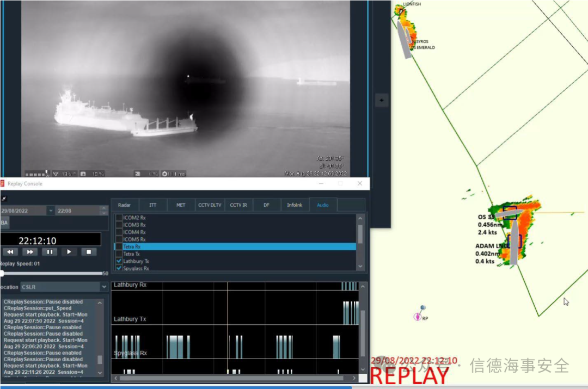Click the field-of-view angle icon in the video overlay
The width and height of the screenshot is (588, 389).
pos(56,174)
